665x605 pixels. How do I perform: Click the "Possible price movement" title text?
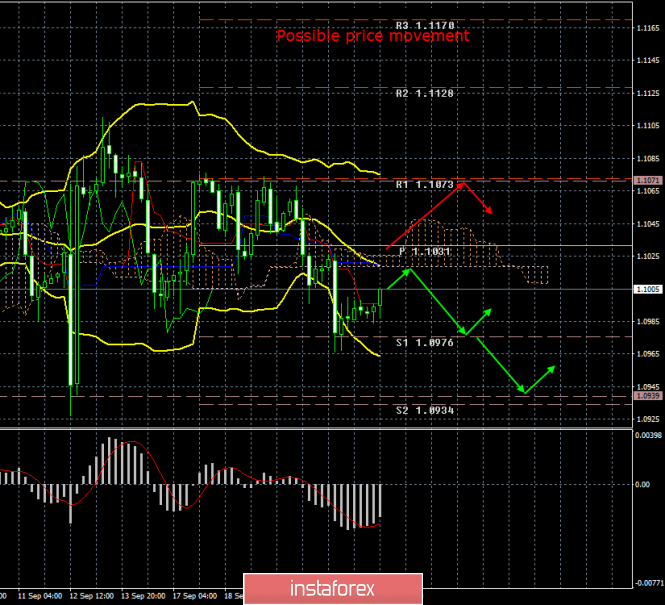[372, 36]
